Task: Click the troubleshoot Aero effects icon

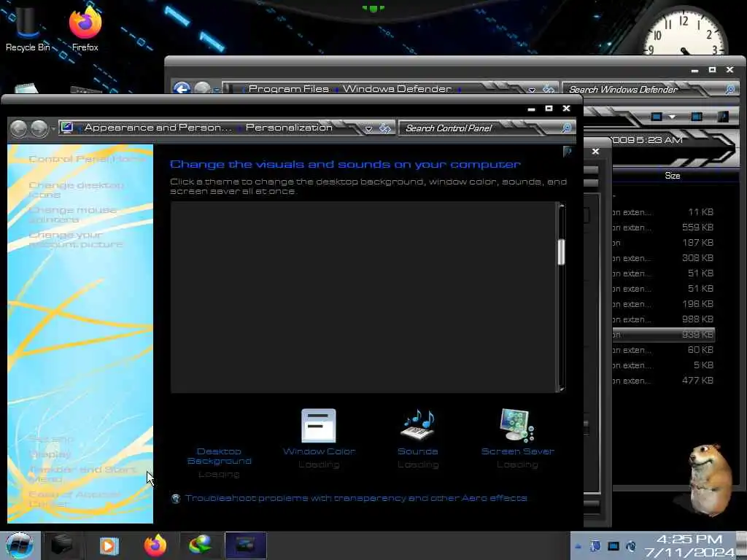Action: [x=176, y=498]
